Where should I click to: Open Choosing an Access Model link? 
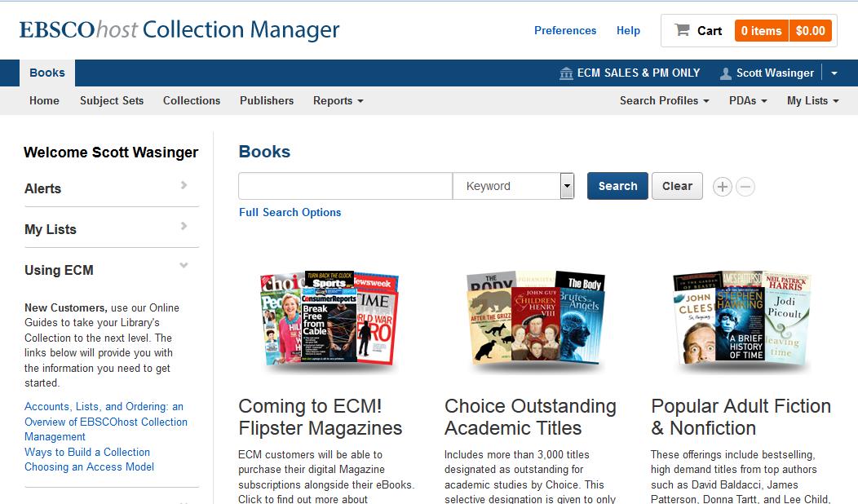click(89, 466)
